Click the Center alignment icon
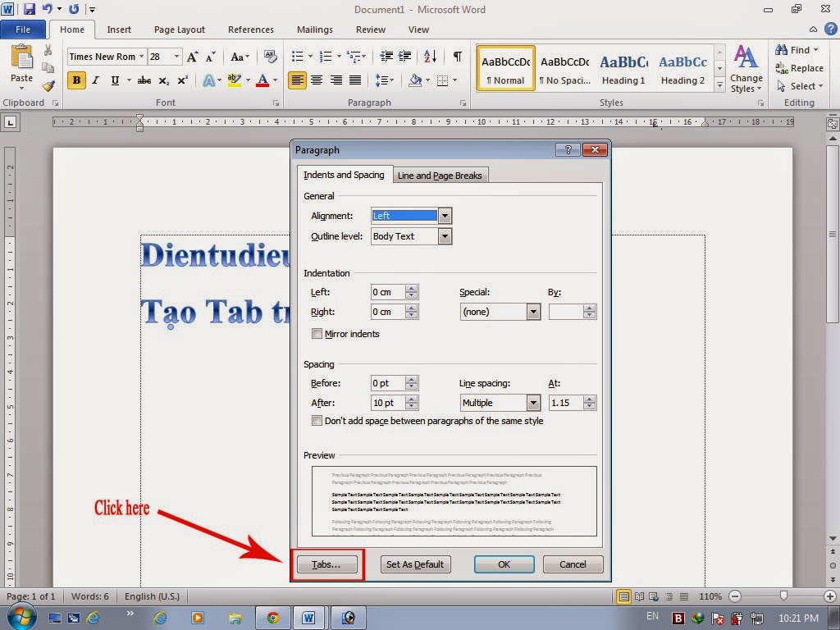This screenshot has width=840, height=630. tap(317, 80)
